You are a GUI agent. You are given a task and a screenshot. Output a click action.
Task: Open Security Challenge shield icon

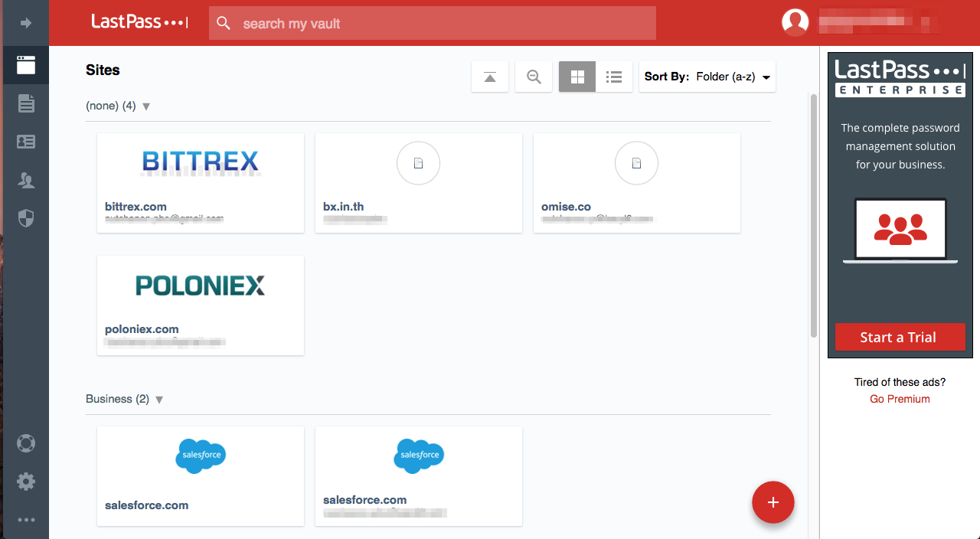[26, 219]
